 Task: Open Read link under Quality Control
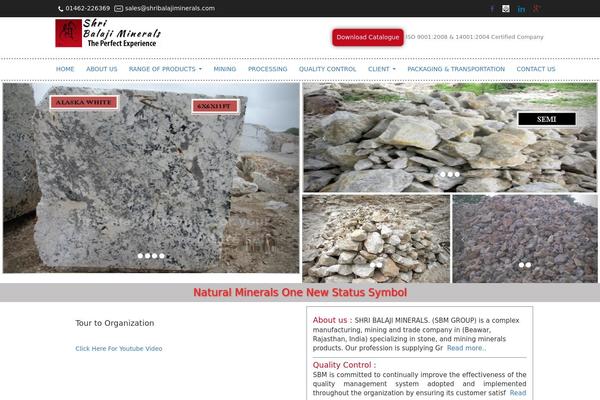(x=518, y=393)
